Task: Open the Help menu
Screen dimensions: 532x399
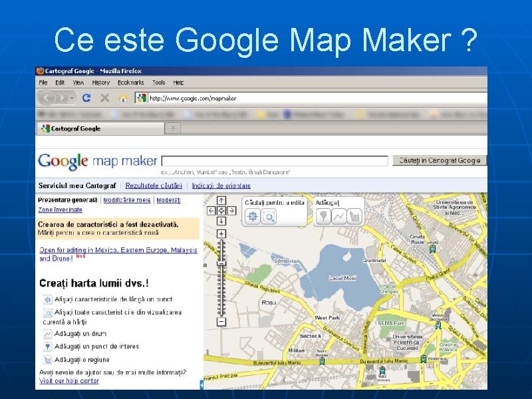Action: (178, 82)
